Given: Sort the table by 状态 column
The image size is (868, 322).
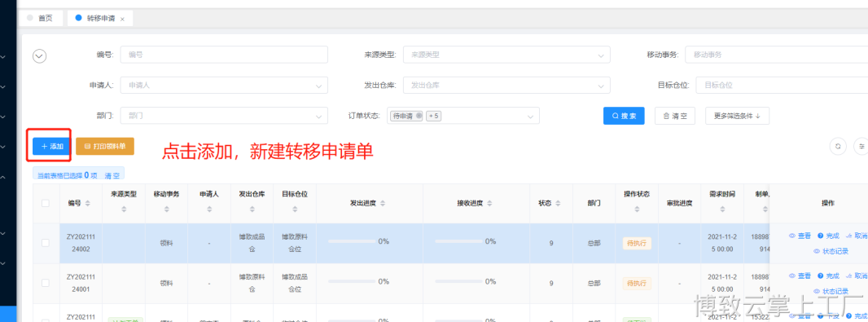Looking at the screenshot, I should [558, 204].
